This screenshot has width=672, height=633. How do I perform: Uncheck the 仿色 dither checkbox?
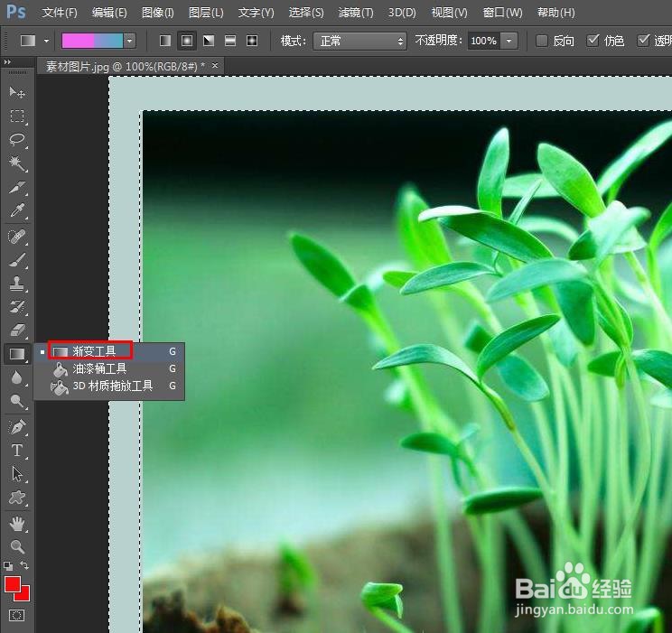click(593, 41)
